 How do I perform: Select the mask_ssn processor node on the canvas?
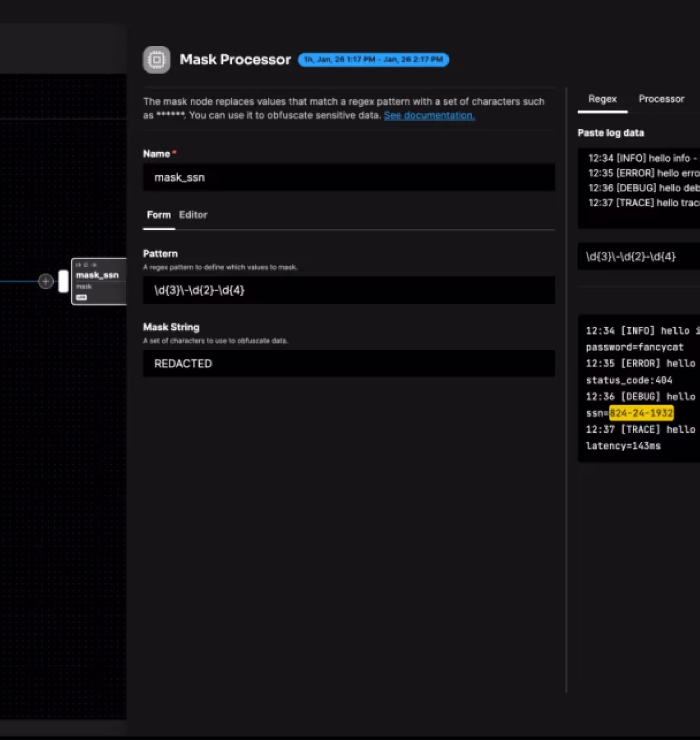pos(98,276)
